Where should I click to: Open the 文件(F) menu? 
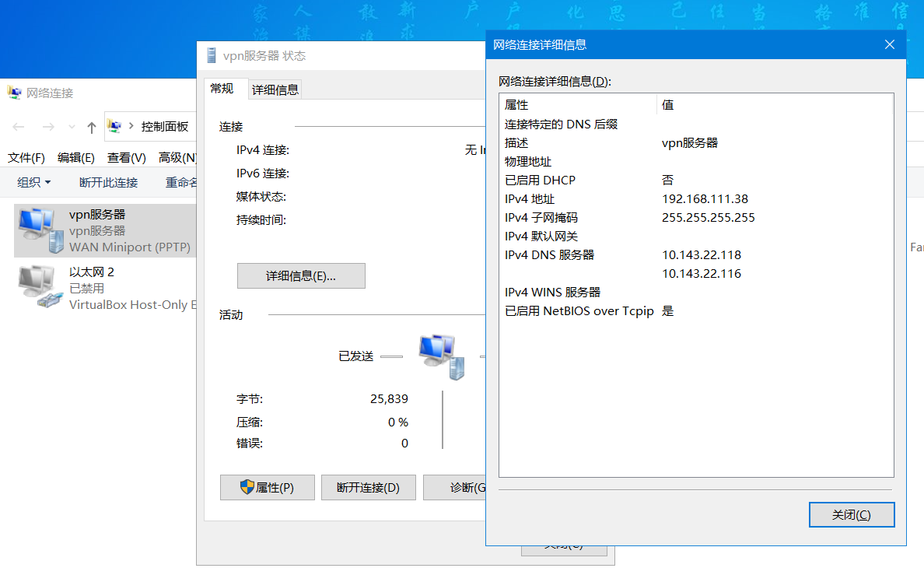26,158
